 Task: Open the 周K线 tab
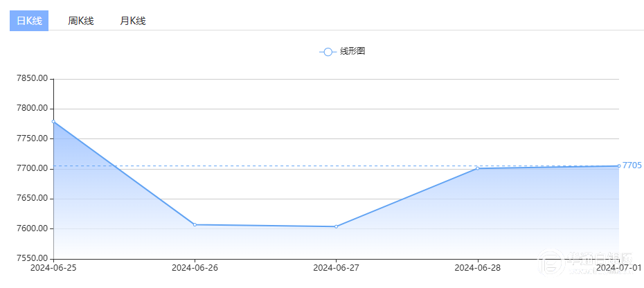click(x=80, y=21)
